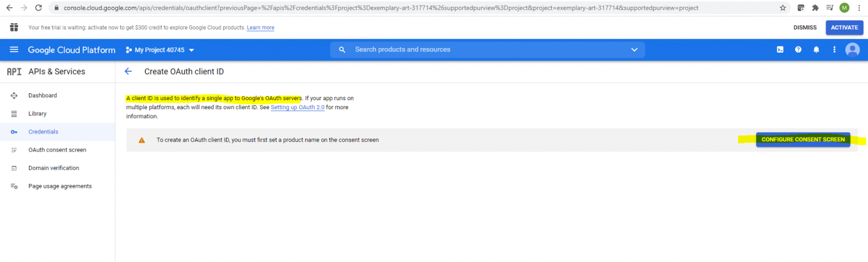Bookmark this page with star icon

[x=783, y=8]
